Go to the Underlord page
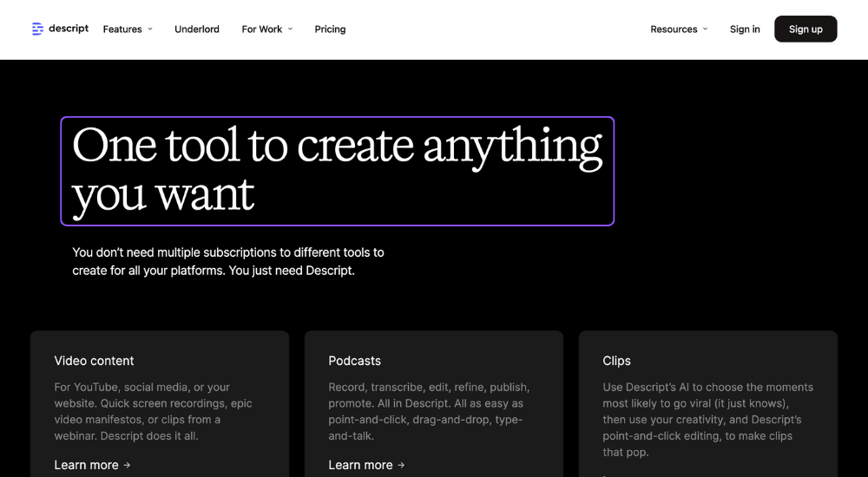 (x=196, y=29)
